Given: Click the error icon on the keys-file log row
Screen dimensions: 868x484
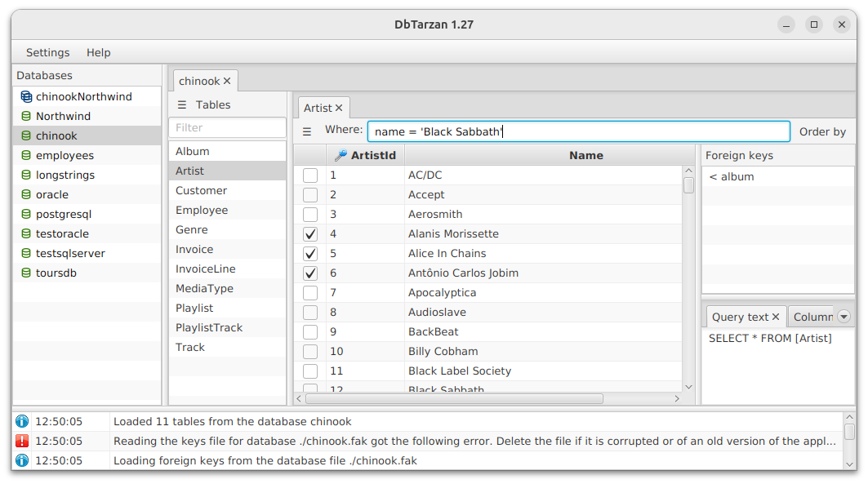Looking at the screenshot, I should pyautogui.click(x=21, y=441).
